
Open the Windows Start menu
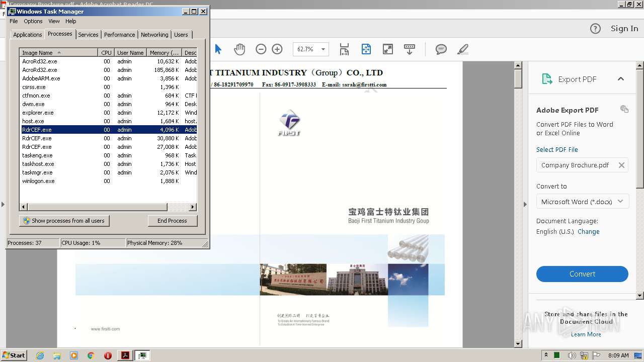click(14, 355)
